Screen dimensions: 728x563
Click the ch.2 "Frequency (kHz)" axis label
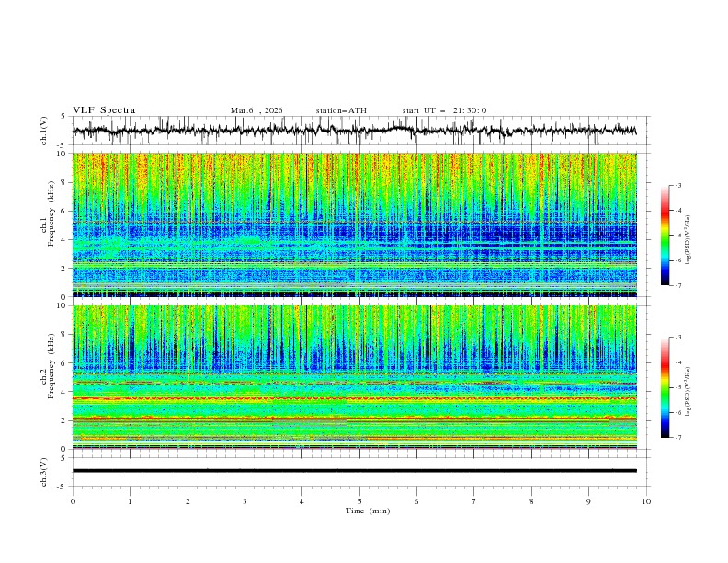tap(51, 366)
